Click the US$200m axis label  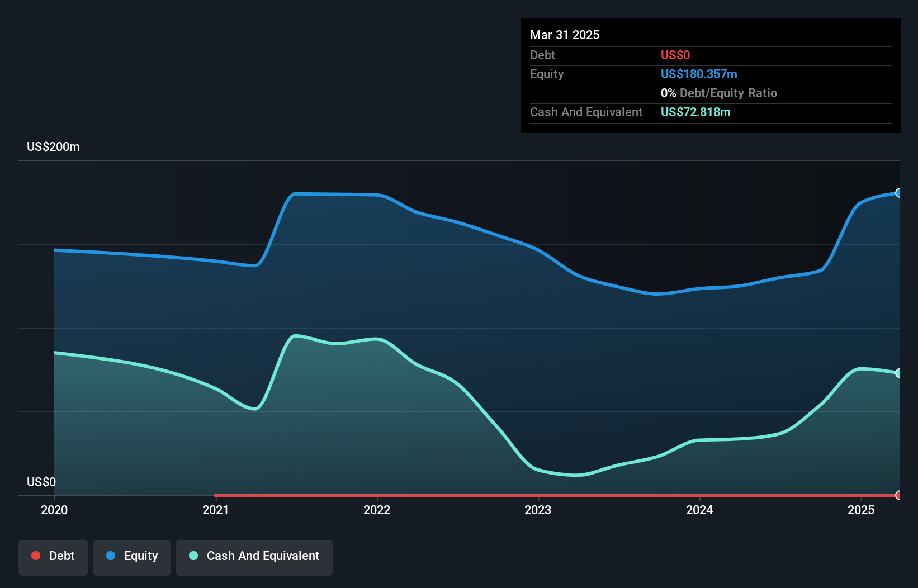54,146
